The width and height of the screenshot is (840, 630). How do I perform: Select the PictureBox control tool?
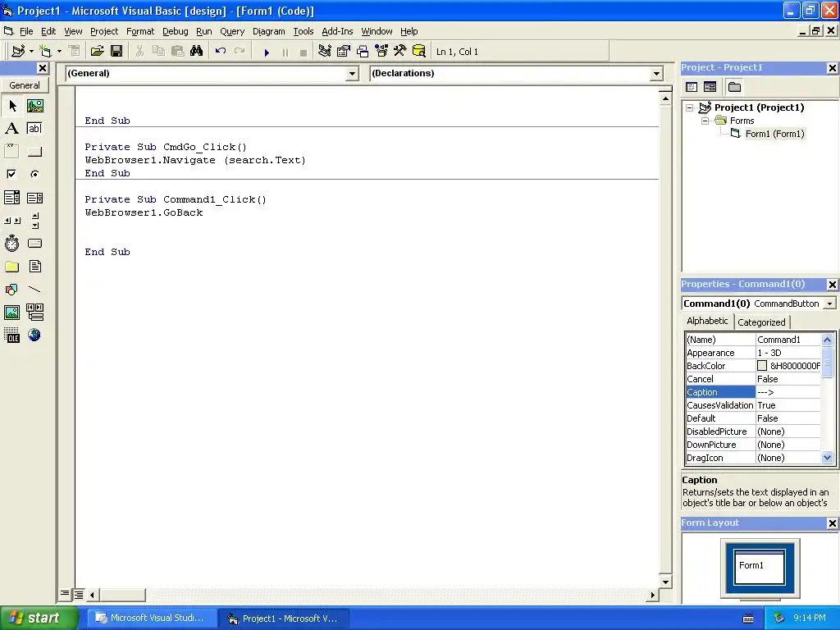34,106
